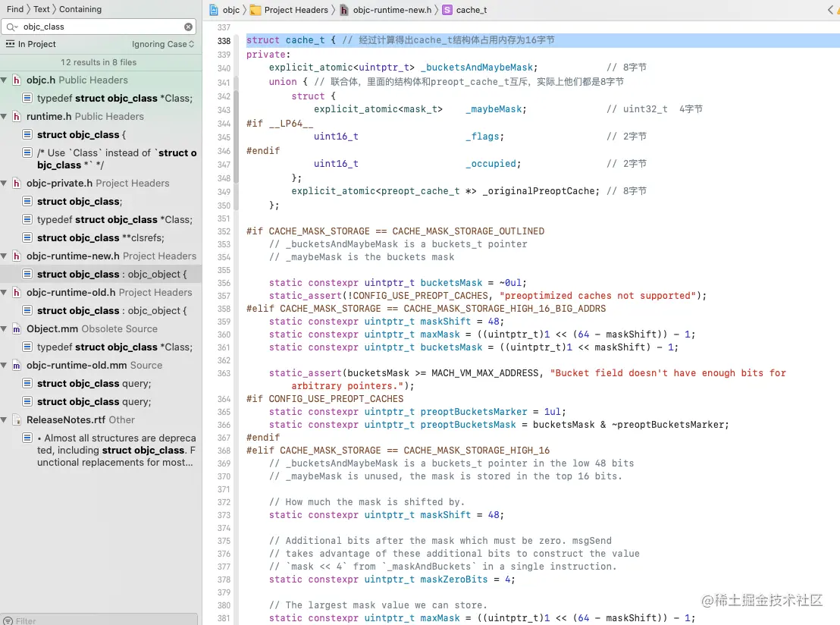Click line number 352 in the gutter
This screenshot has height=625, width=840.
(x=224, y=231)
